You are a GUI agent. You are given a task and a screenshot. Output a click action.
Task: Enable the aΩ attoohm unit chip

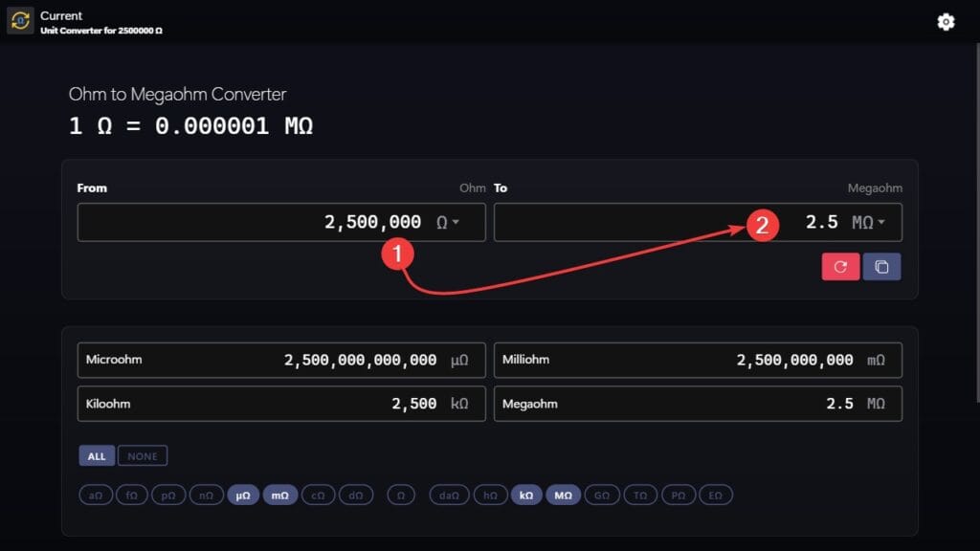(x=94, y=496)
